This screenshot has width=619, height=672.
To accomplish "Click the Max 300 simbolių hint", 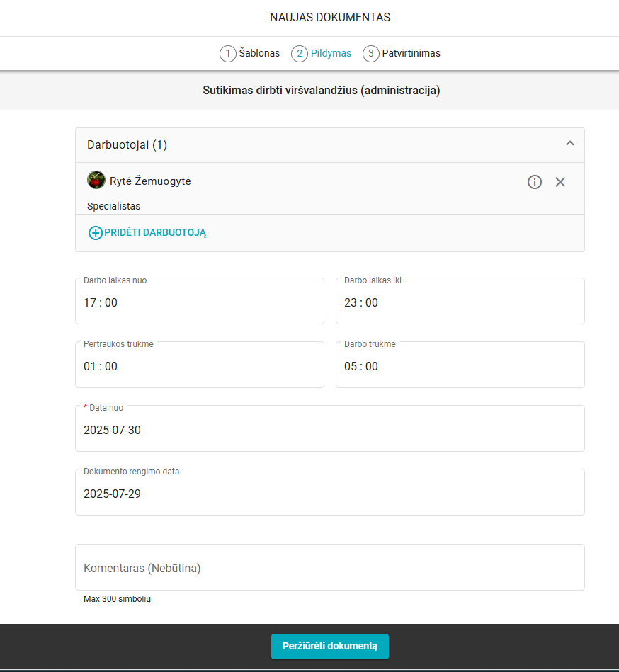I will coord(117,599).
